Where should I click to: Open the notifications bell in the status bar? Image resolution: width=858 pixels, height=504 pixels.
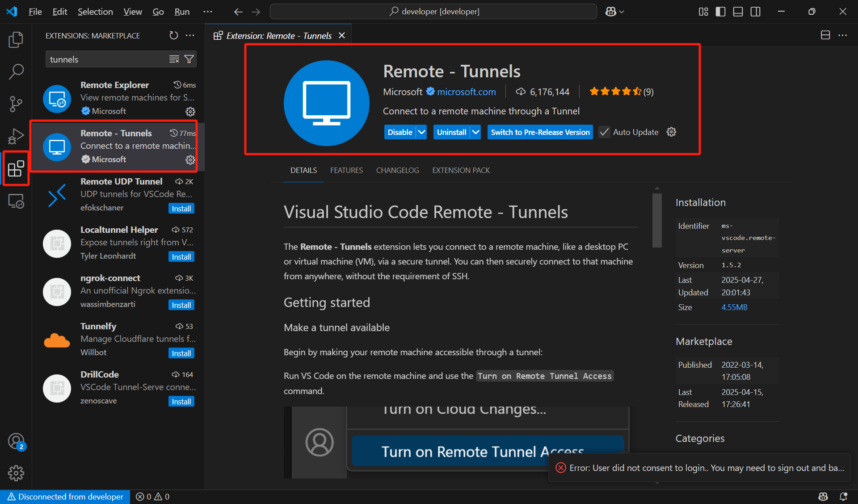(844, 496)
